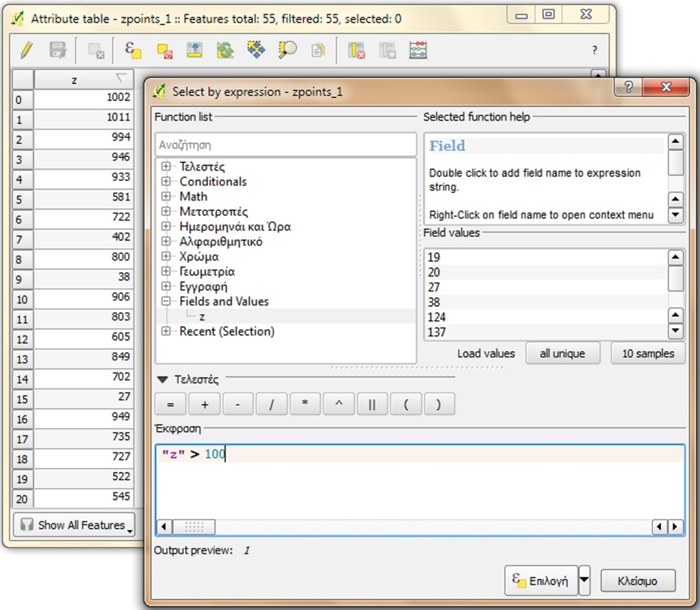Click expression editor horizontal scrollbar thumb
Image resolution: width=700 pixels, height=610 pixels.
click(194, 527)
